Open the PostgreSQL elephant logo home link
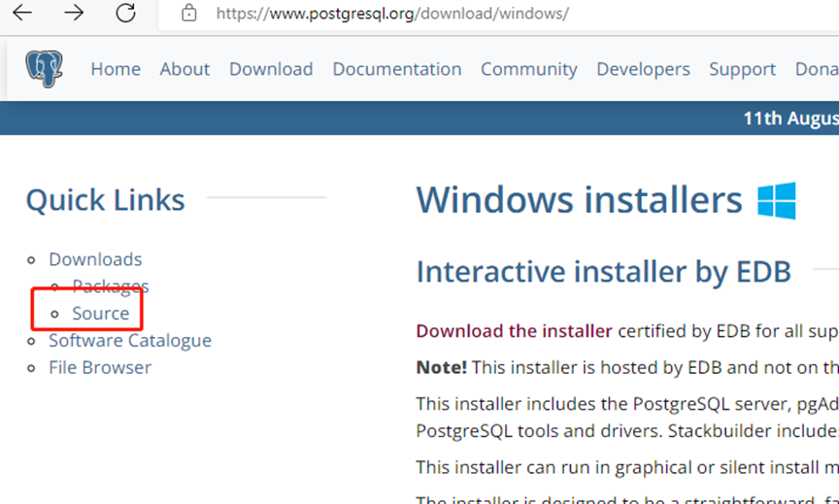 pyautogui.click(x=44, y=69)
